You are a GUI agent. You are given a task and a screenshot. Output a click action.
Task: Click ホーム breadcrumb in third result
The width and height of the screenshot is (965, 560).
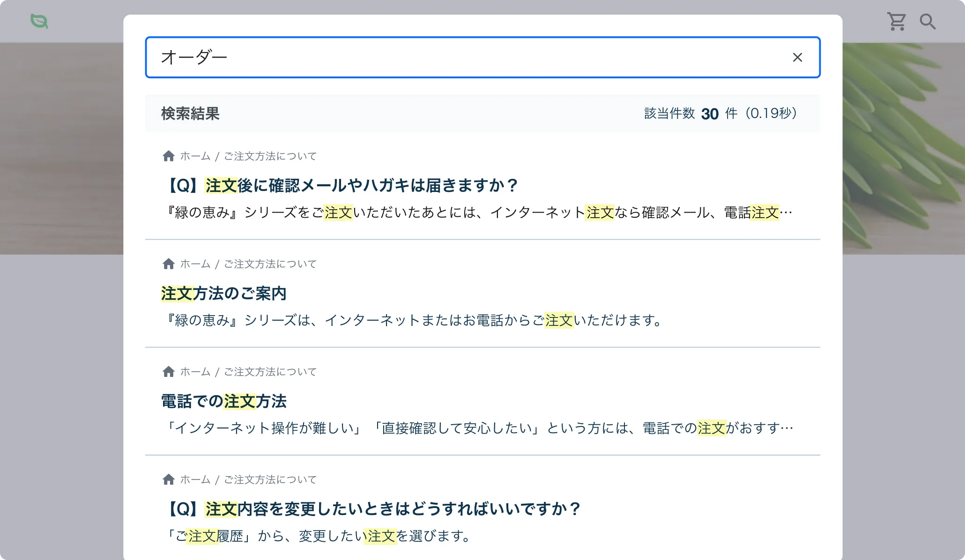click(195, 372)
